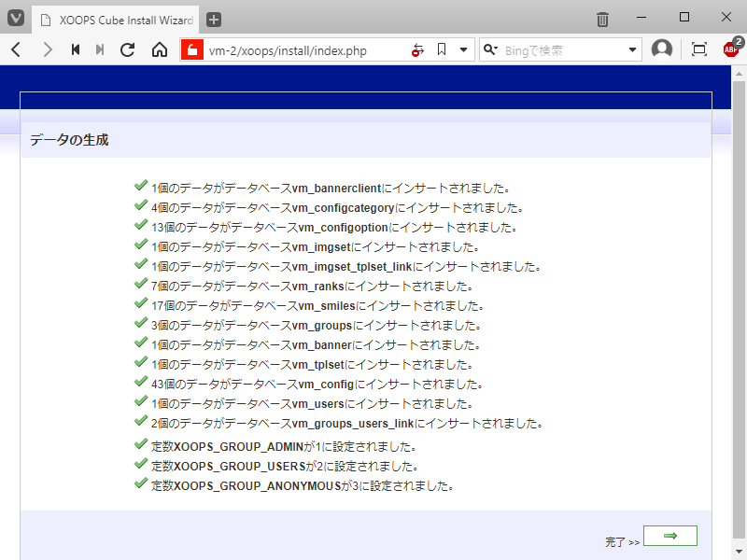The height and width of the screenshot is (560, 747).
Task: Close the browser window
Action: point(726,17)
